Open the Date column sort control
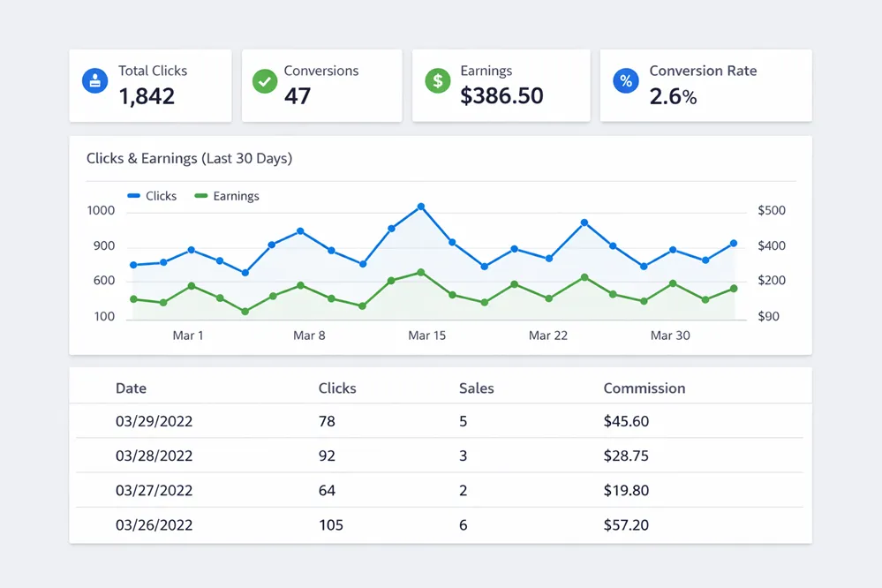The width and height of the screenshot is (882, 588). point(131,388)
